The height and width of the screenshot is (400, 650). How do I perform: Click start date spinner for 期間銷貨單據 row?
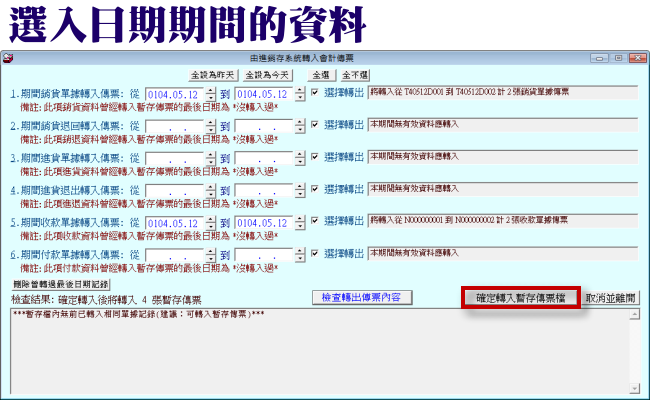(x=210, y=94)
